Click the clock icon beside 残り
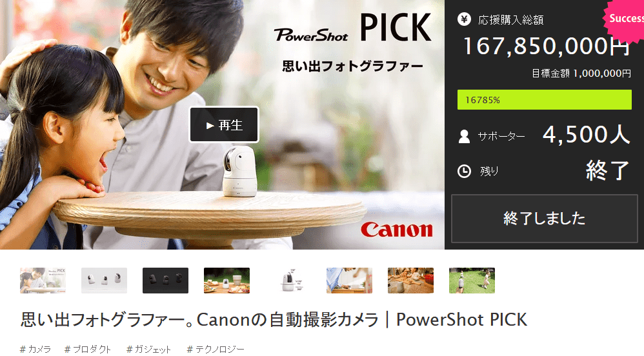The image size is (644, 356). click(464, 171)
